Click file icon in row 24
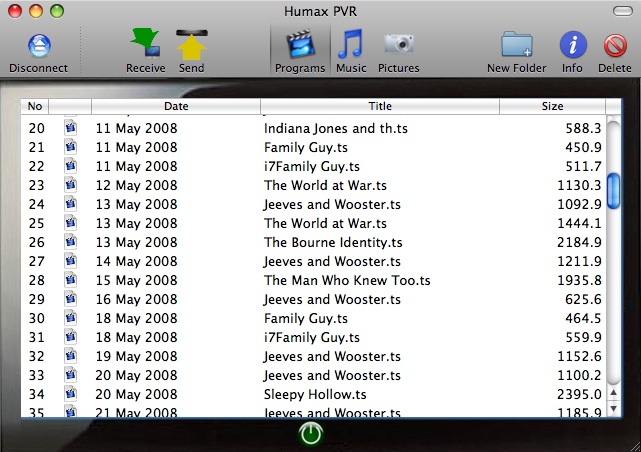The image size is (641, 452). point(70,204)
